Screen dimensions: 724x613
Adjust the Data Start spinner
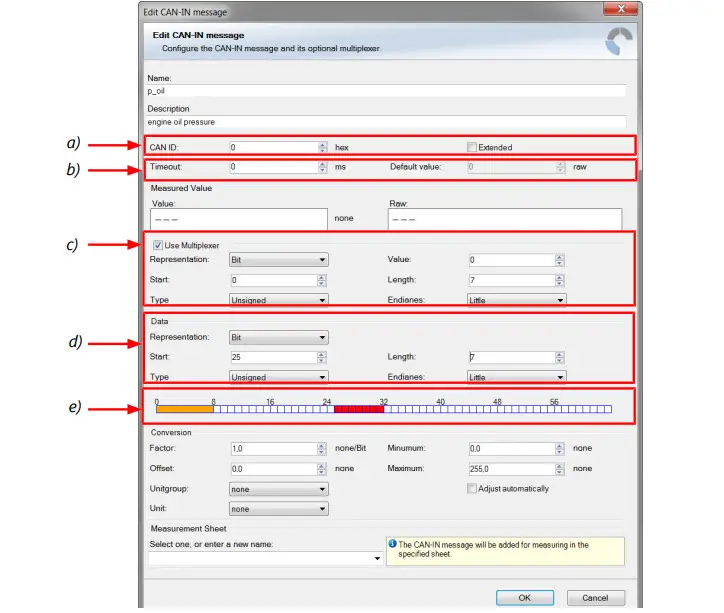click(x=322, y=357)
